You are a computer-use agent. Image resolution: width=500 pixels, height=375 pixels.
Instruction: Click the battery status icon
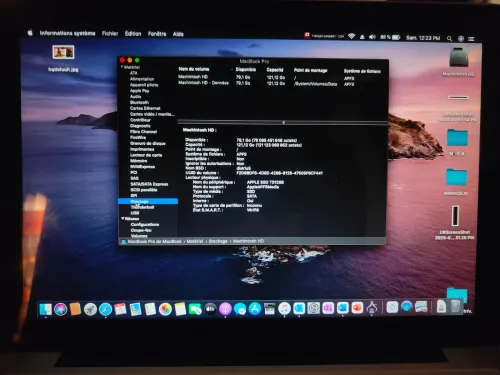(x=396, y=37)
